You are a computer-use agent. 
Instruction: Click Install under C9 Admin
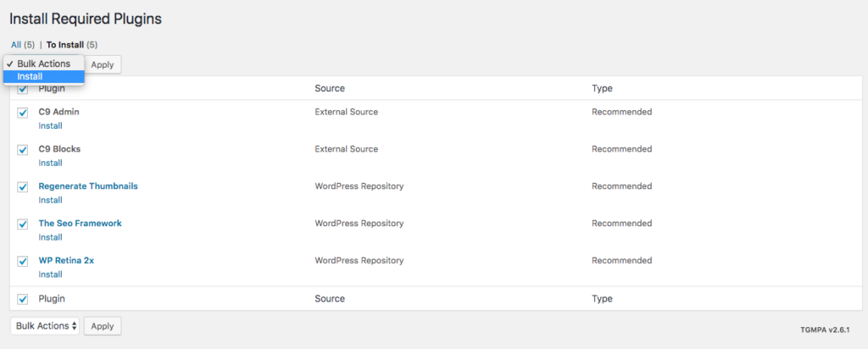point(50,125)
